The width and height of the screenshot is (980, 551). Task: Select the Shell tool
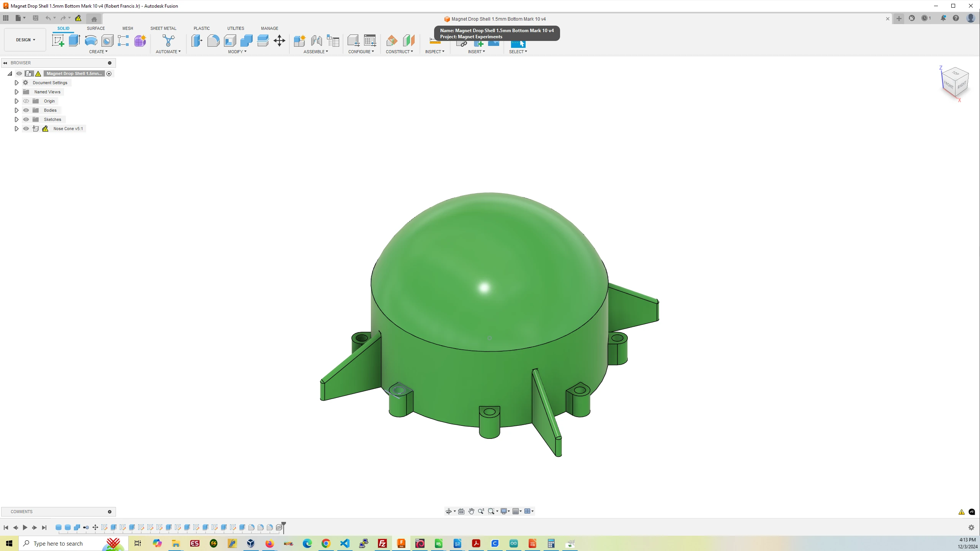(x=230, y=41)
